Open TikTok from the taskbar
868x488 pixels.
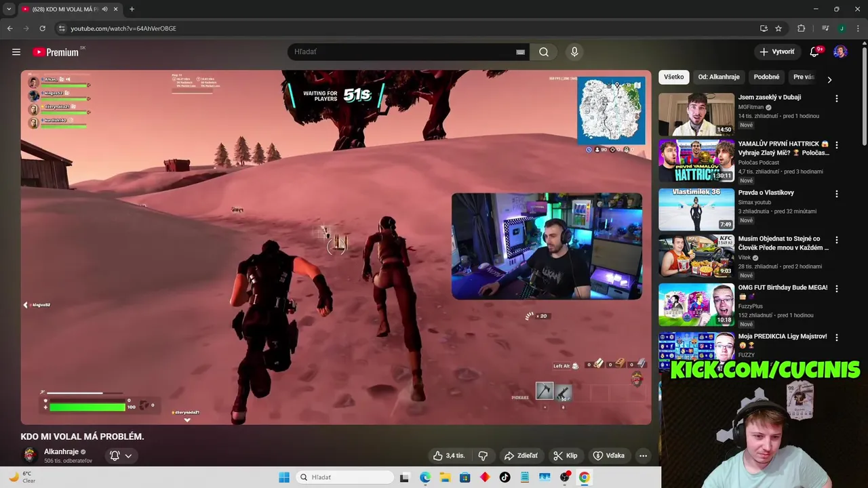[x=505, y=477]
